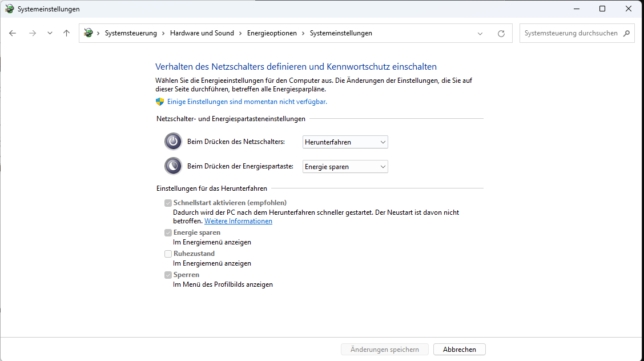Click 'Beim Drücken des Netzschalters:' label
The height and width of the screenshot is (361, 644).
pos(236,142)
